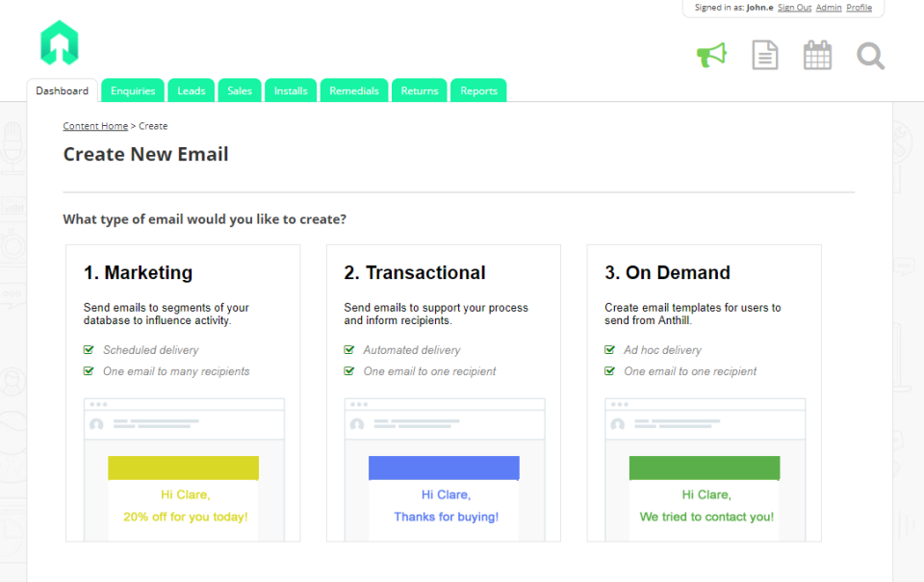Open the Leads tab
This screenshot has height=582, width=924.
(x=192, y=91)
